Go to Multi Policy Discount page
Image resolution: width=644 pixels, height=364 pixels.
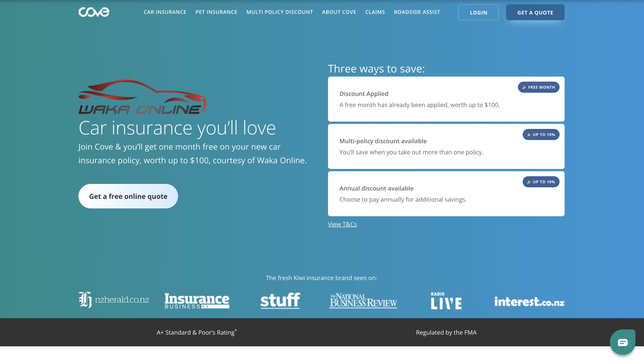pyautogui.click(x=280, y=12)
